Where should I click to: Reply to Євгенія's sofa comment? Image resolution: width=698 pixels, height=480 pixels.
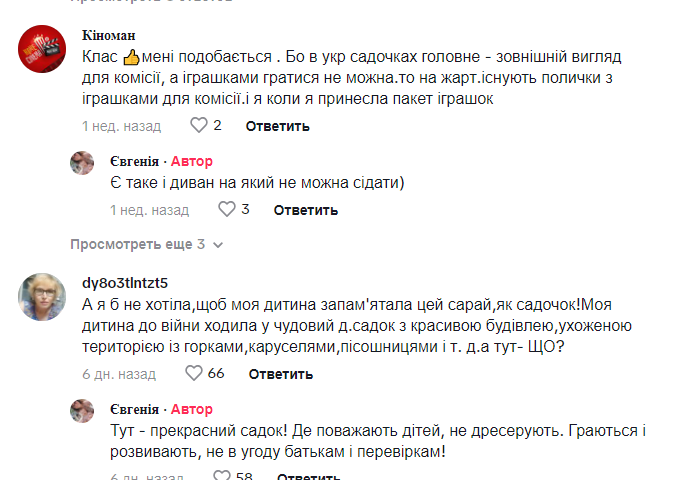(305, 210)
